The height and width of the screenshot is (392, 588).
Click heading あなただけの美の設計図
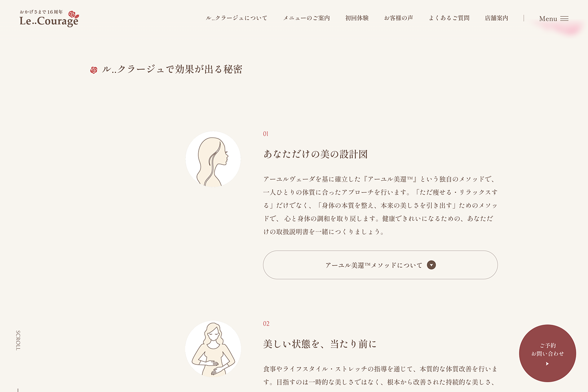point(316,154)
